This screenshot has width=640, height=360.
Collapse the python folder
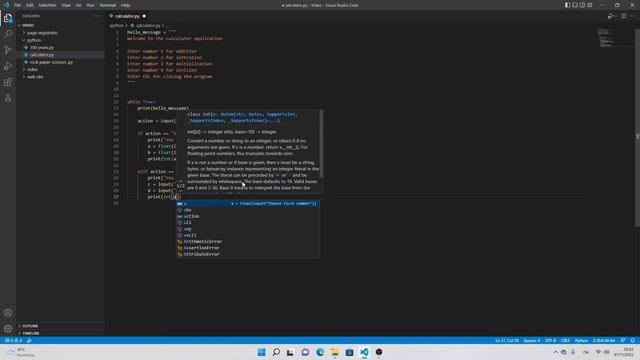tap(60, 40)
